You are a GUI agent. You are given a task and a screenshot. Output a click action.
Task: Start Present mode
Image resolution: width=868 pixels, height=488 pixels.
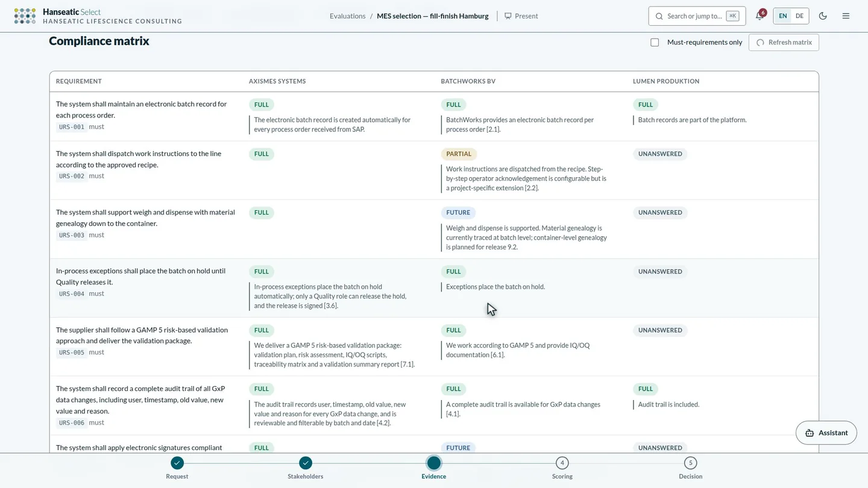521,16
